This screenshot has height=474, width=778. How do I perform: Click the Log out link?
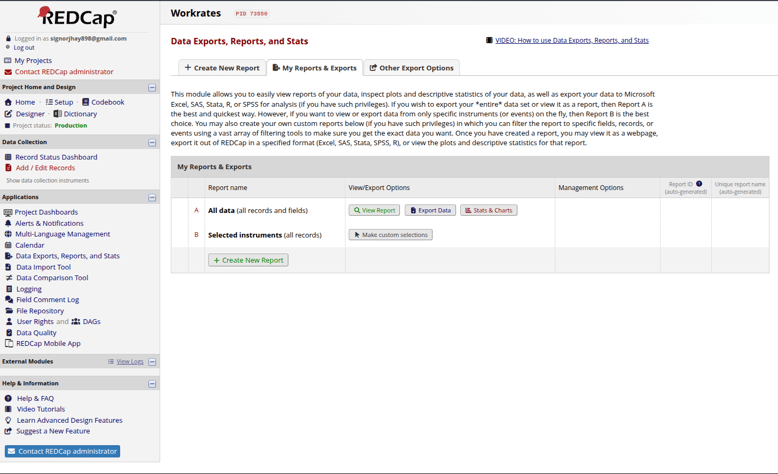tap(24, 48)
